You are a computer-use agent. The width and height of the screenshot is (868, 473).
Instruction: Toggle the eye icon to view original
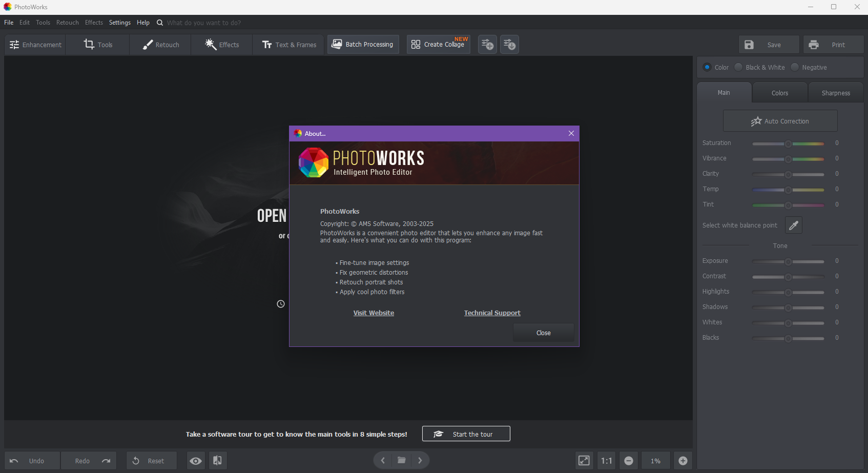pos(196,461)
